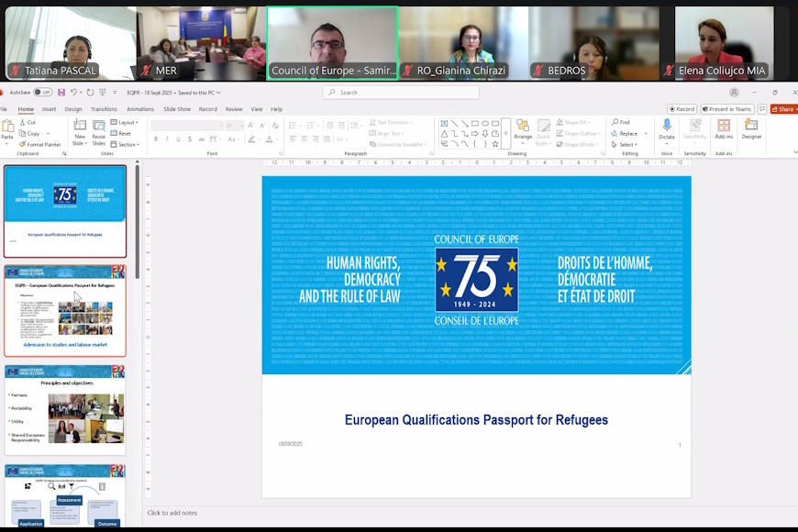Screen dimensions: 798x532
Task: Click the Dictate microphone icon
Action: [667, 126]
